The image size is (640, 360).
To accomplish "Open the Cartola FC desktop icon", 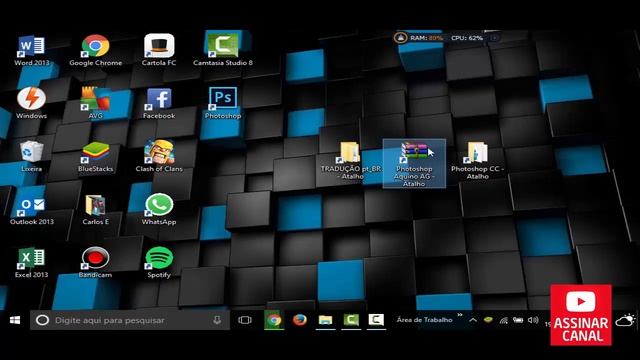I will coord(159,51).
